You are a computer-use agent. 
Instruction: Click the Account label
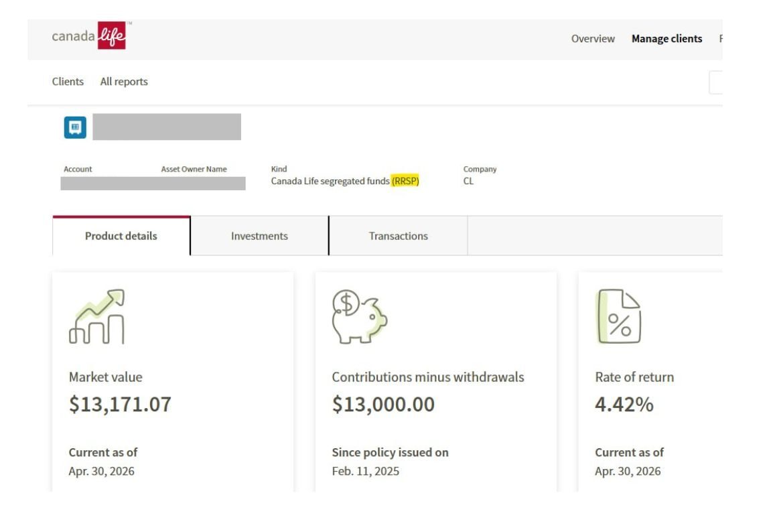pos(78,169)
